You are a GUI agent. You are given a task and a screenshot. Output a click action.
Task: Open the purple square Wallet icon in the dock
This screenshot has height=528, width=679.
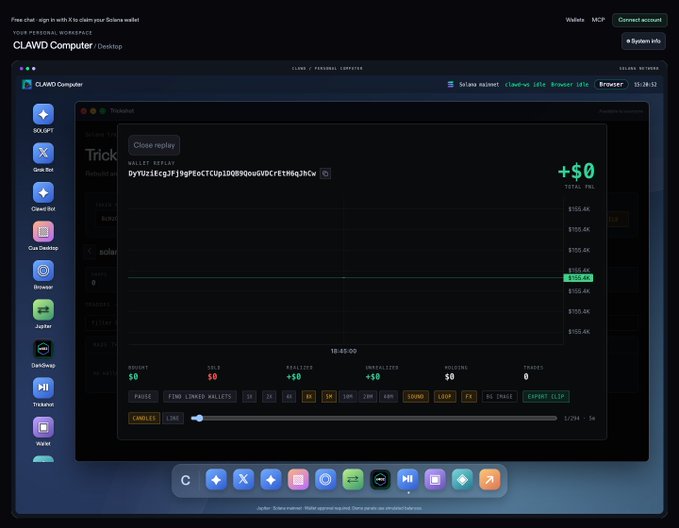[435, 479]
